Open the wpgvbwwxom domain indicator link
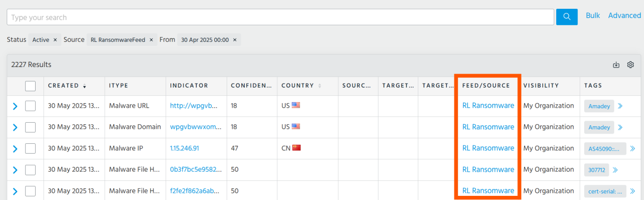Image resolution: width=644 pixels, height=200 pixels. pyautogui.click(x=196, y=127)
